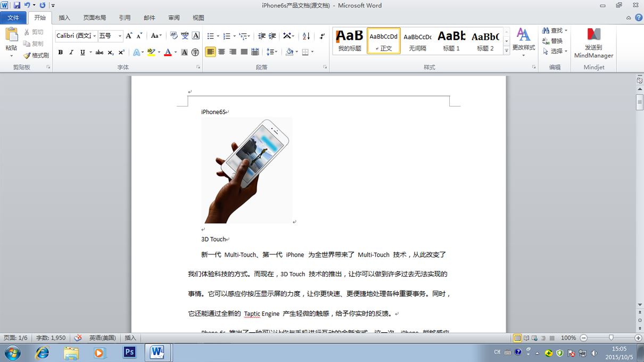Screen dimensions: 644x362
Task: Switch to the Insert (插入) tab
Action: [x=64, y=18]
